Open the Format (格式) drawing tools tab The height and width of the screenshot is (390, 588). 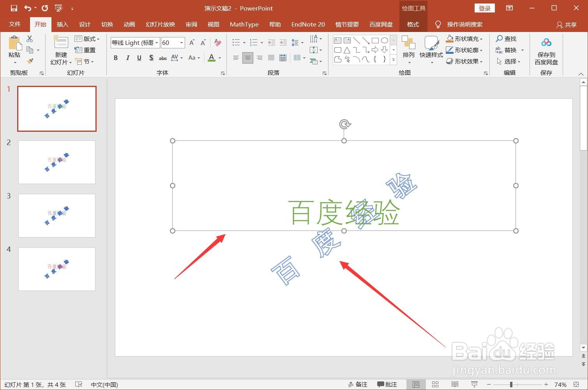point(413,24)
